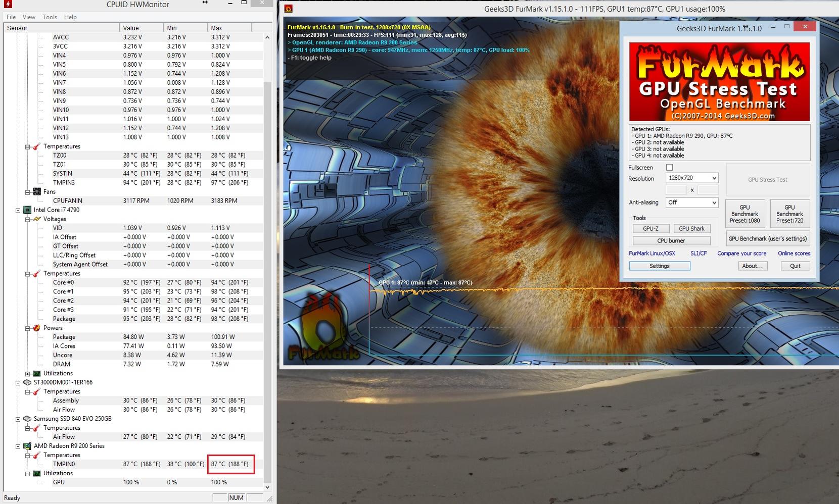Collapse the Fans tree node

point(28,192)
